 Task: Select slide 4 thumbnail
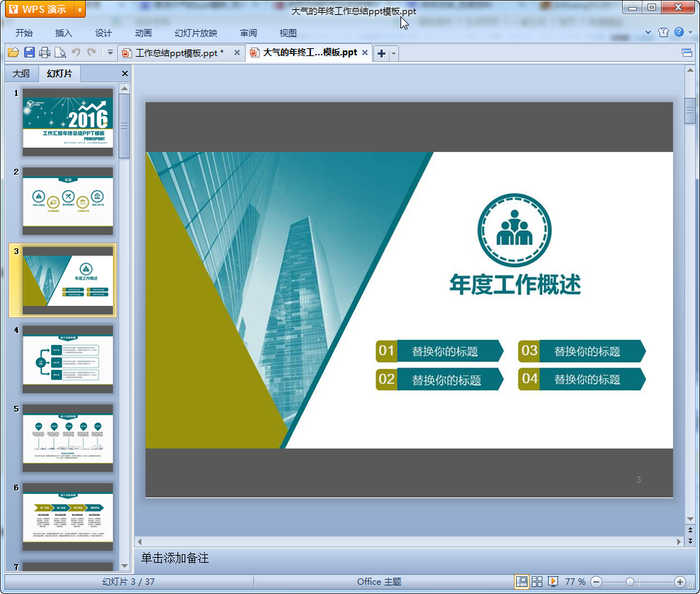68,359
